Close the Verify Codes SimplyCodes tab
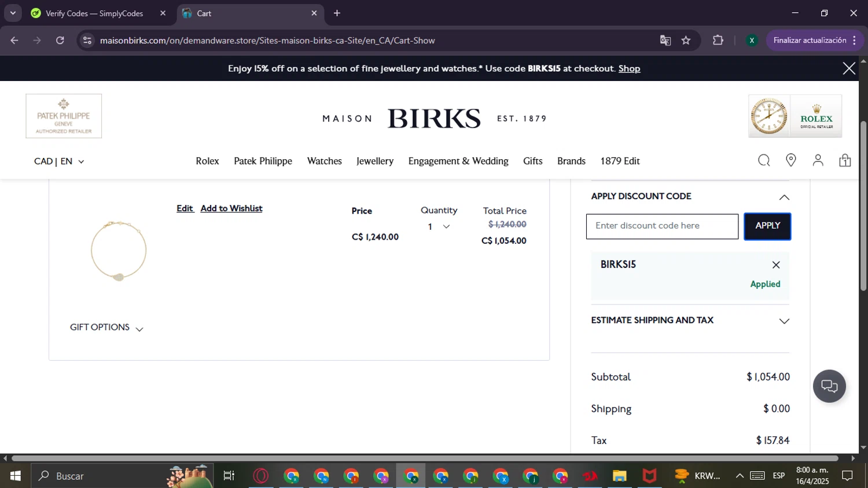Screen dimensions: 868x488 point(163,13)
